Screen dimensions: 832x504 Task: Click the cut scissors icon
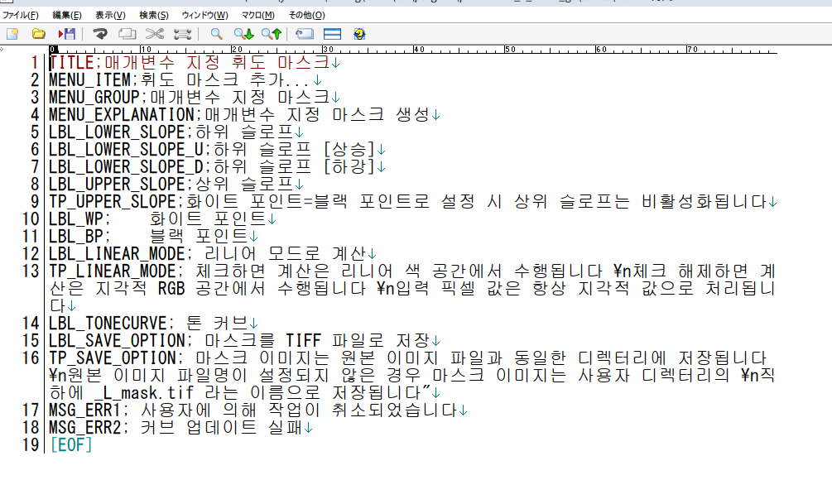(x=155, y=35)
